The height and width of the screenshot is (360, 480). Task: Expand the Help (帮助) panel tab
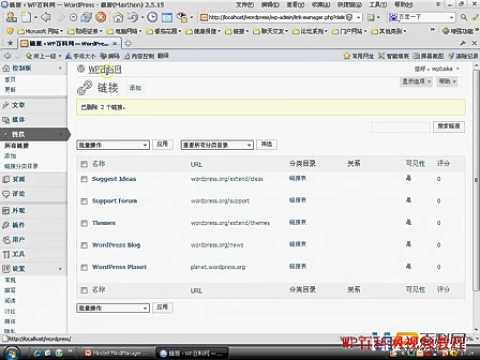pos(447,81)
